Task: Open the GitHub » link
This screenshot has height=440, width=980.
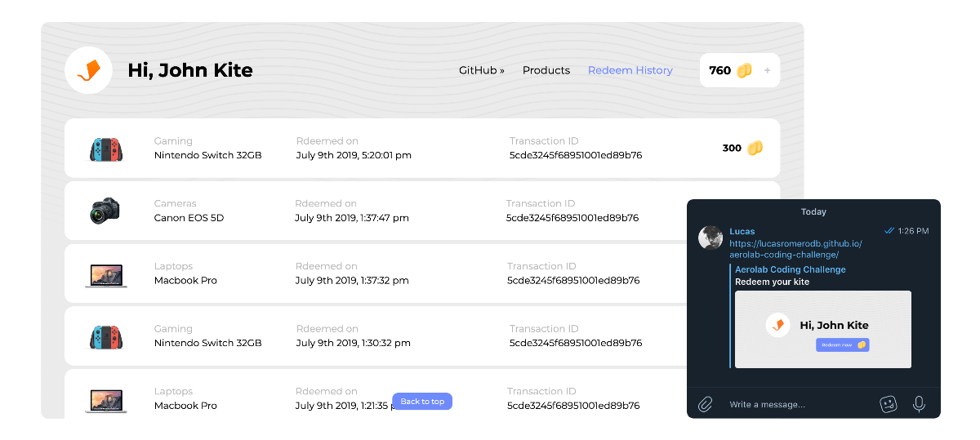Action: (482, 70)
